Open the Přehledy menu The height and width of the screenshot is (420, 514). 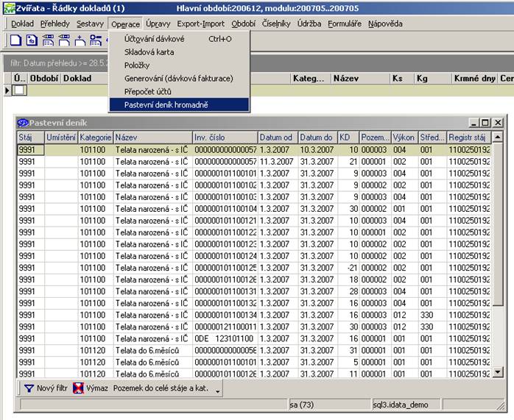click(55, 24)
